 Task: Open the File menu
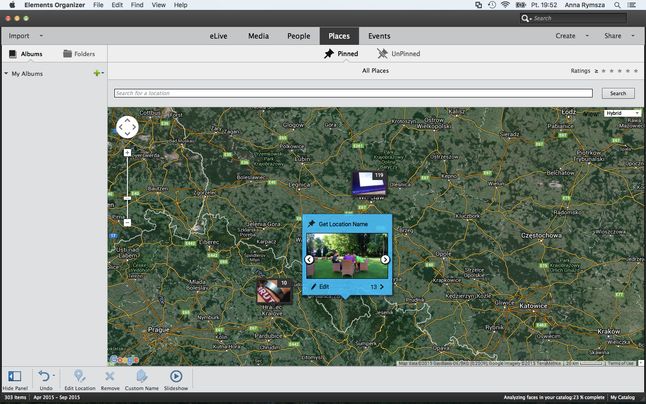98,5
